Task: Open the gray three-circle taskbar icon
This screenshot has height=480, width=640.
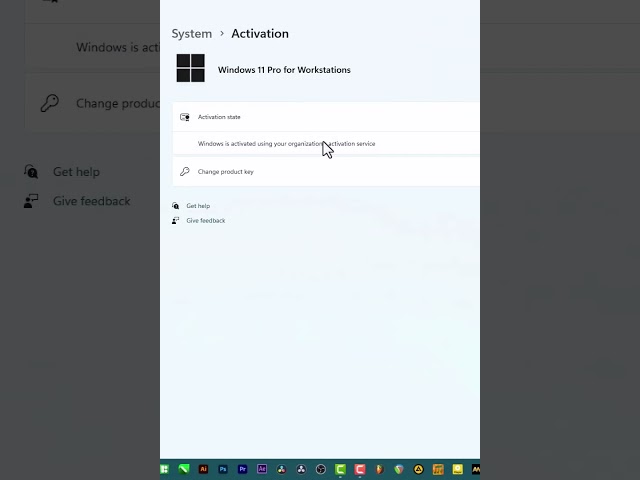Action: [x=301, y=469]
